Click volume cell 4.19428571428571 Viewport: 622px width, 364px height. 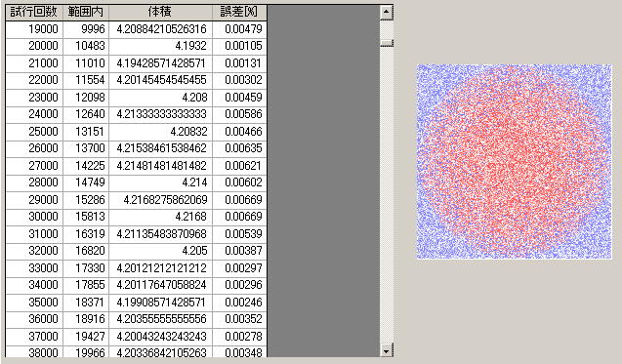click(160, 63)
